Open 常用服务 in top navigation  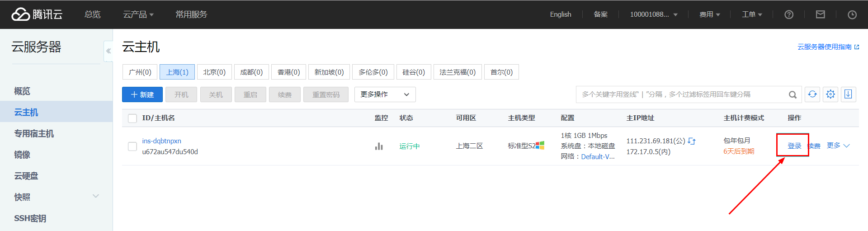point(191,14)
